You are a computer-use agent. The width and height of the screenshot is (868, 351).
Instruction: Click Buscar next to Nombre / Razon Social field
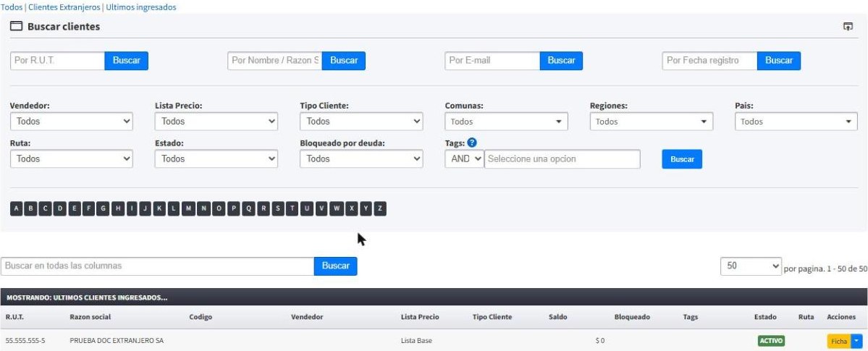344,60
